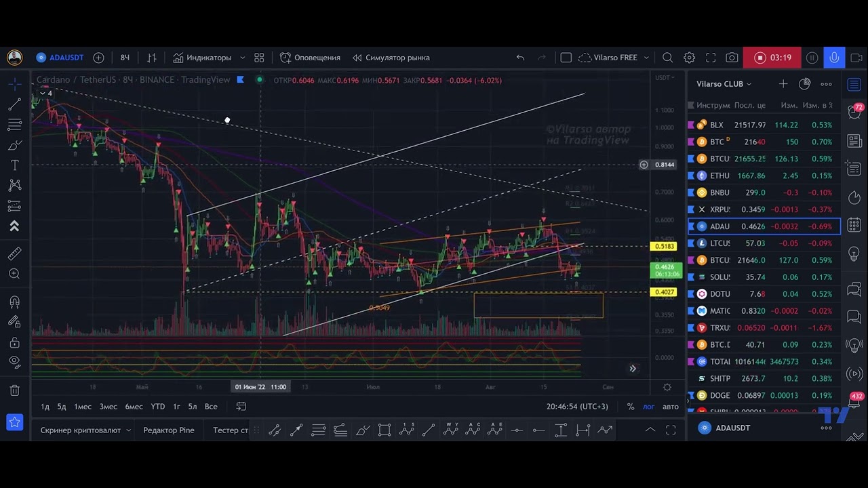Stop the recording at 03:19
The width and height of the screenshot is (868, 488).
(x=772, y=58)
